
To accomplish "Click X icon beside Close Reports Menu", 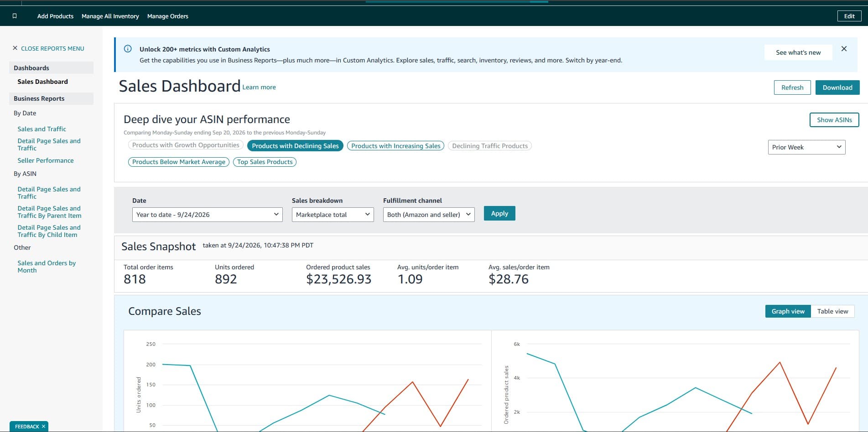I will tap(15, 48).
